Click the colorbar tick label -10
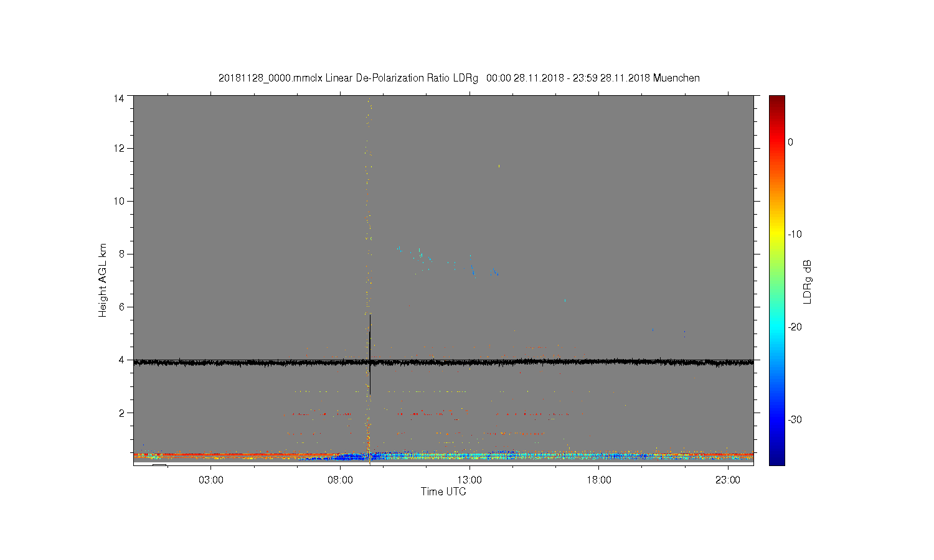Screen dimensions: 934x560 click(795, 235)
